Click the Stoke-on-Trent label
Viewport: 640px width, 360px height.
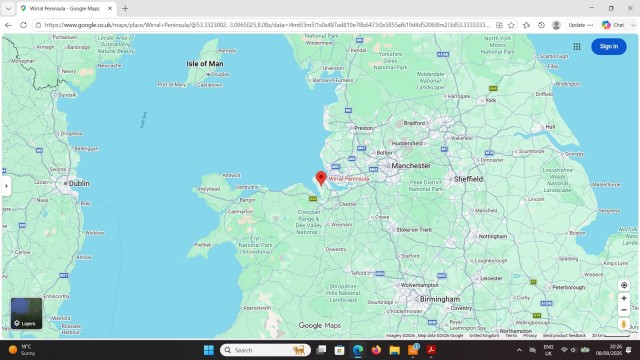tap(414, 230)
